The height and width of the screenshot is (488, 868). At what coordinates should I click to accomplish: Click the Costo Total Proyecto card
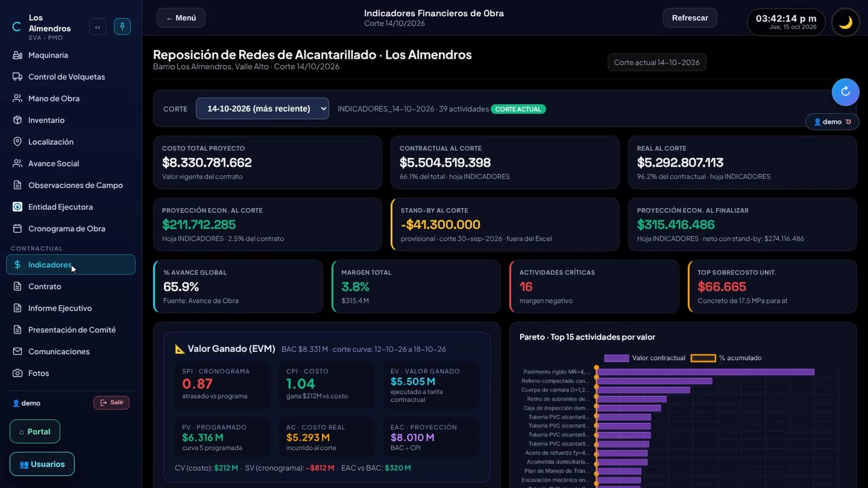(267, 162)
